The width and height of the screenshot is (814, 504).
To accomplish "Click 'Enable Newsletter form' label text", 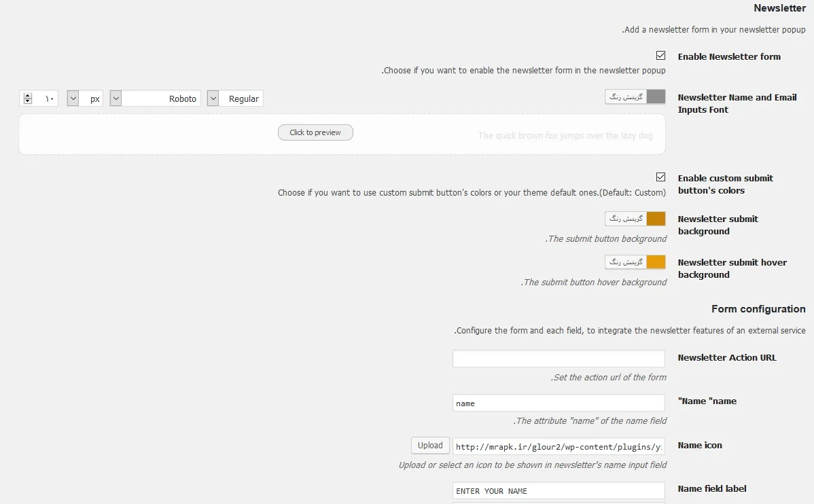I will 729,56.
